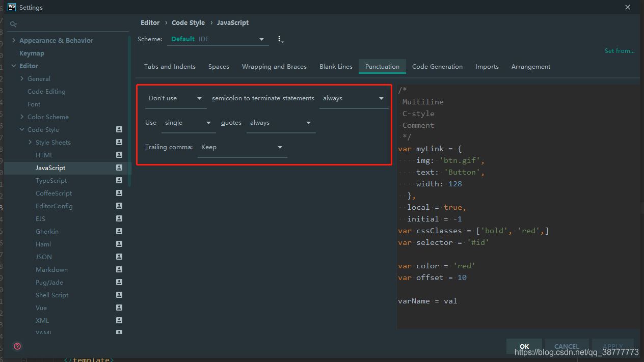Screen dimensions: 644x362
Task: Click the search icon in settings sidebar
Action: point(14,24)
